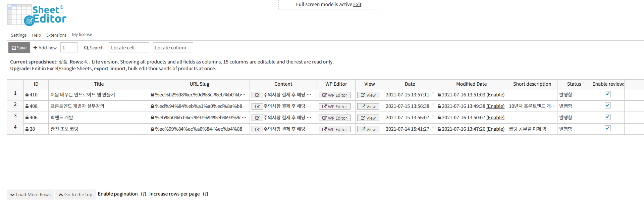Click lock icon on 13:49:38 modified date
This screenshot has width=644, height=214.
(439, 106)
